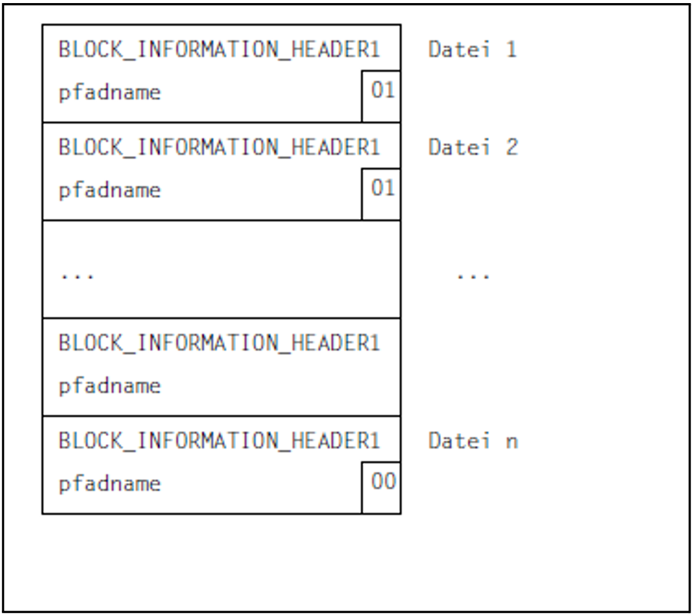
Task: Click pfadname in the Datei 2 block
Action: (110, 190)
